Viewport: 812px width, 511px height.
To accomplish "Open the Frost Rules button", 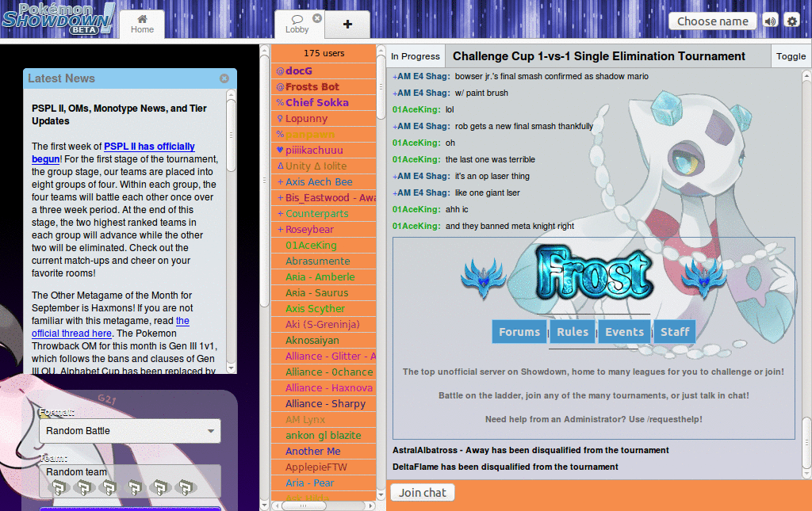I will tap(573, 332).
